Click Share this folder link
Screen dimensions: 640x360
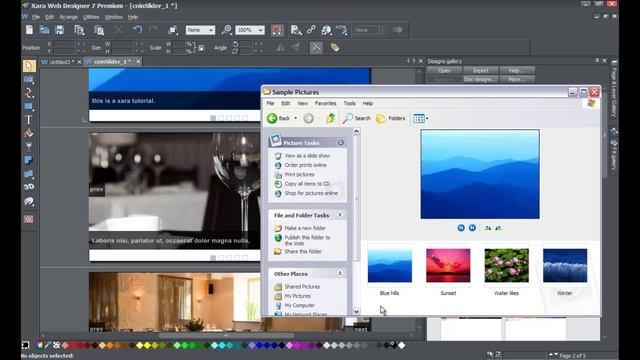[x=303, y=252]
